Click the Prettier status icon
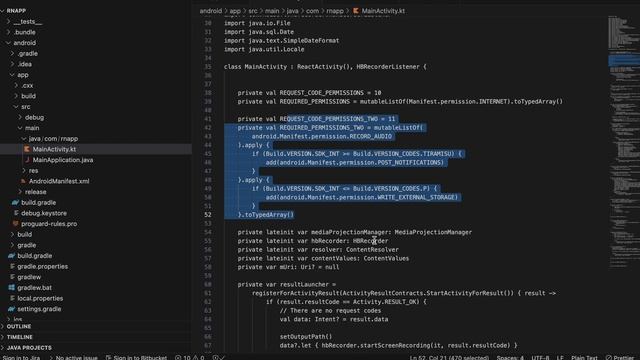Image resolution: width=640 pixels, height=360 pixels. pos(620,358)
